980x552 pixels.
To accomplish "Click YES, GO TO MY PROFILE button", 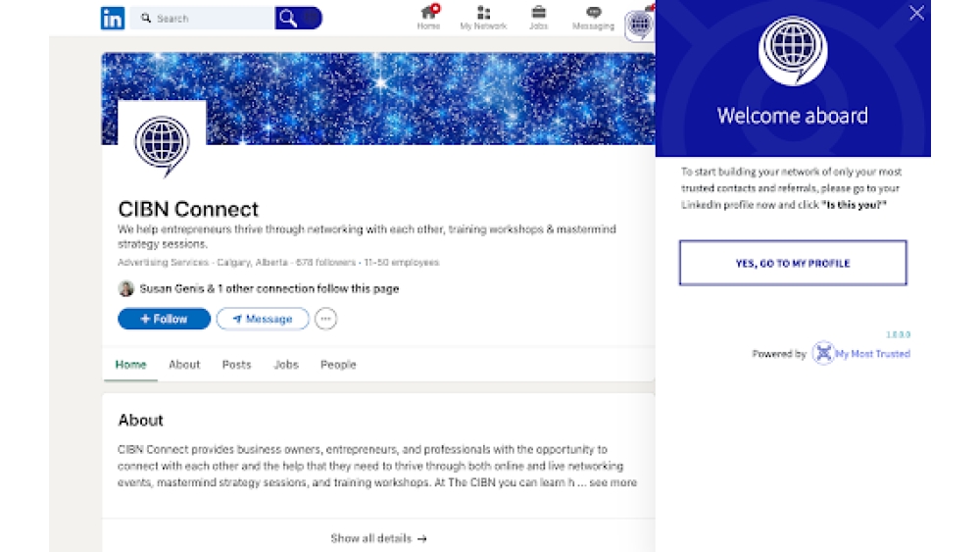I will pyautogui.click(x=793, y=263).
